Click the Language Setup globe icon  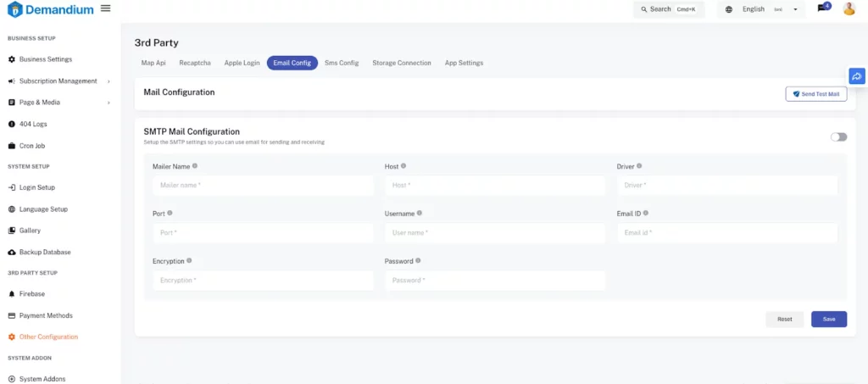tap(12, 209)
